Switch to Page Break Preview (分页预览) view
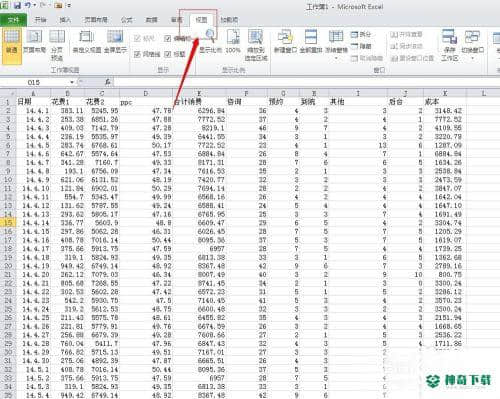The height and width of the screenshot is (399, 500). pyautogui.click(x=57, y=45)
